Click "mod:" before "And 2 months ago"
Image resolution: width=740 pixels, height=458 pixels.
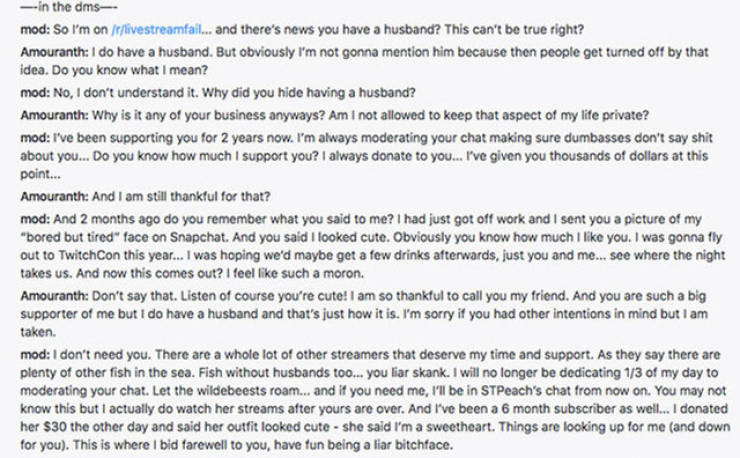(x=35, y=243)
